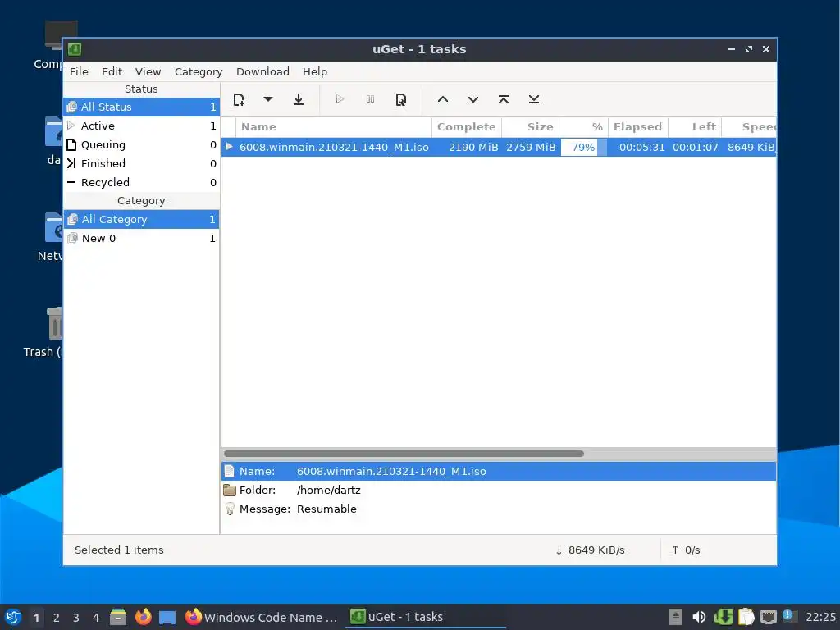Sort by the Name column header
The width and height of the screenshot is (840, 630).
pos(334,127)
